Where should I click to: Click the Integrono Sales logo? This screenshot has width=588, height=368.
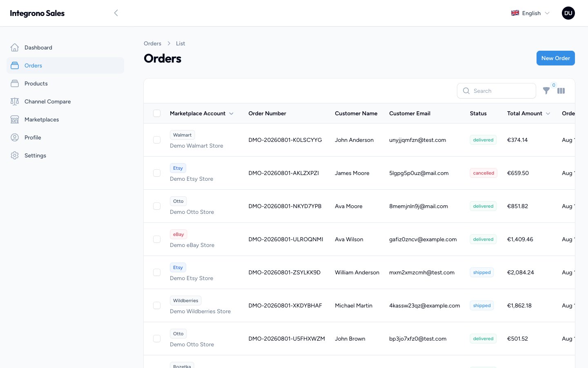click(x=37, y=13)
